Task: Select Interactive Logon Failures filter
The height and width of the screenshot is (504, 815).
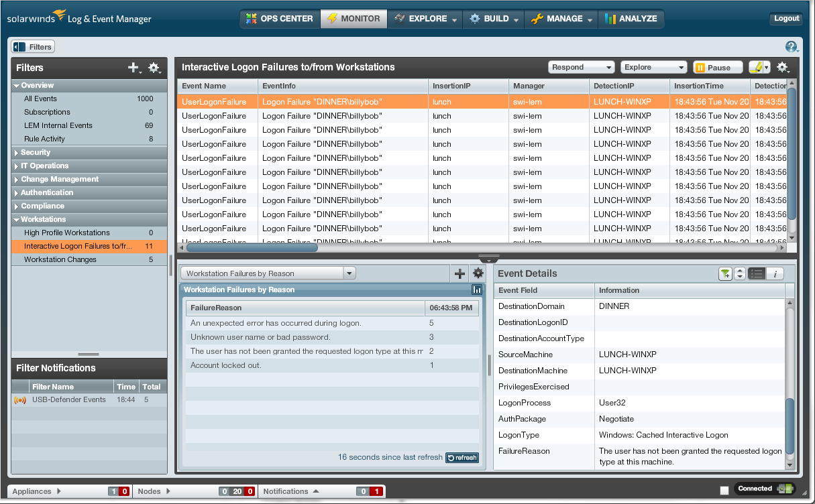Action: tap(89, 246)
